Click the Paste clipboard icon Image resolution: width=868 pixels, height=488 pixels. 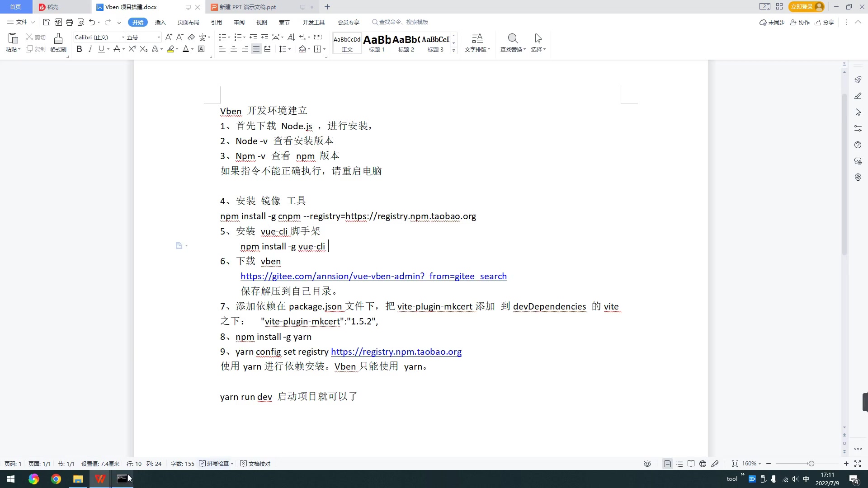pyautogui.click(x=13, y=38)
